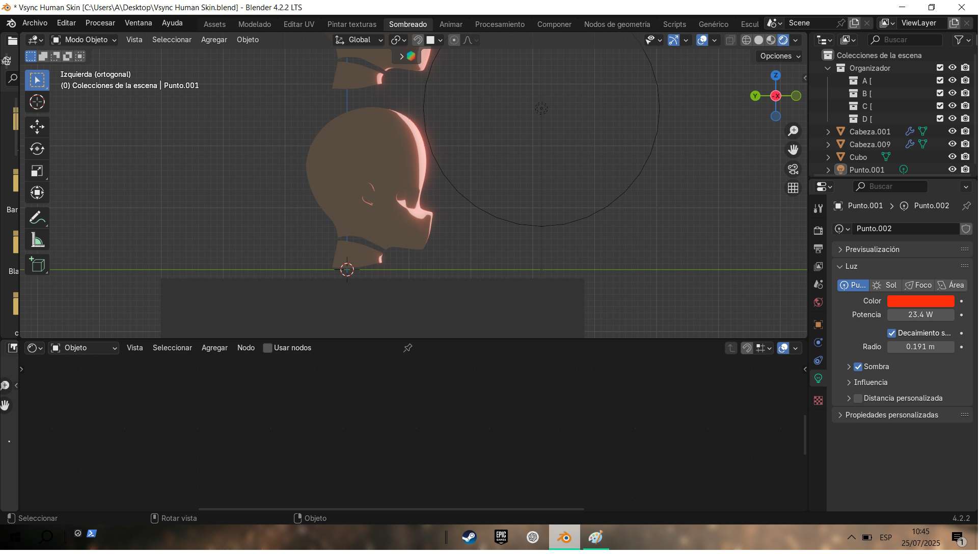The width and height of the screenshot is (980, 554).
Task: Click the viewport zoom magnifier icon
Action: pos(794,131)
